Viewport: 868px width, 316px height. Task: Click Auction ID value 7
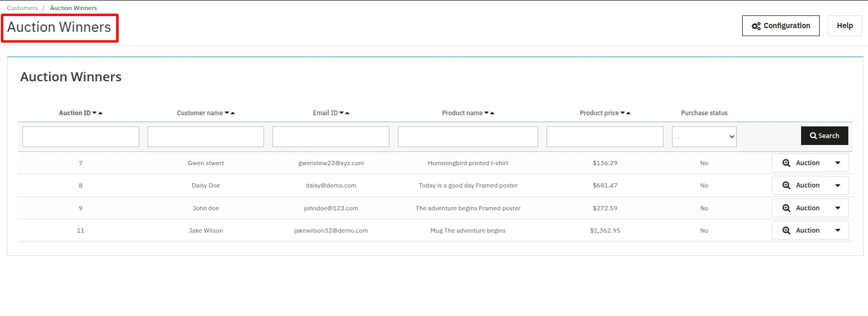tap(81, 163)
